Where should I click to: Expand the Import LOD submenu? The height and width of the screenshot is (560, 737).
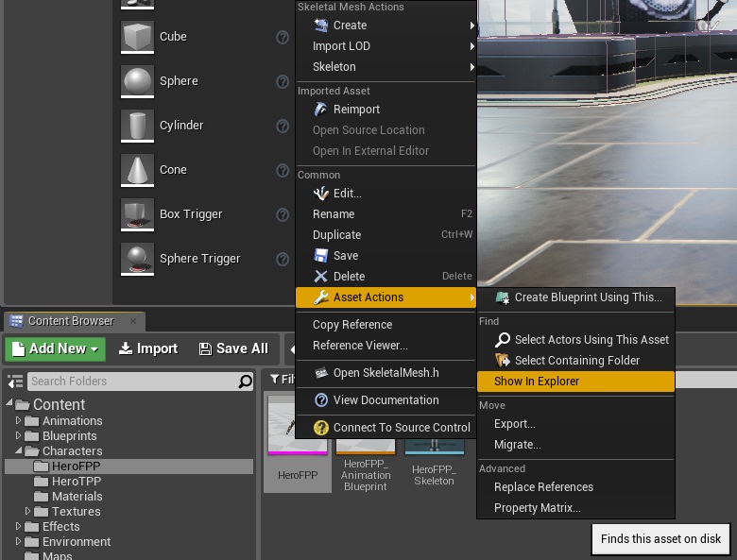(471, 46)
